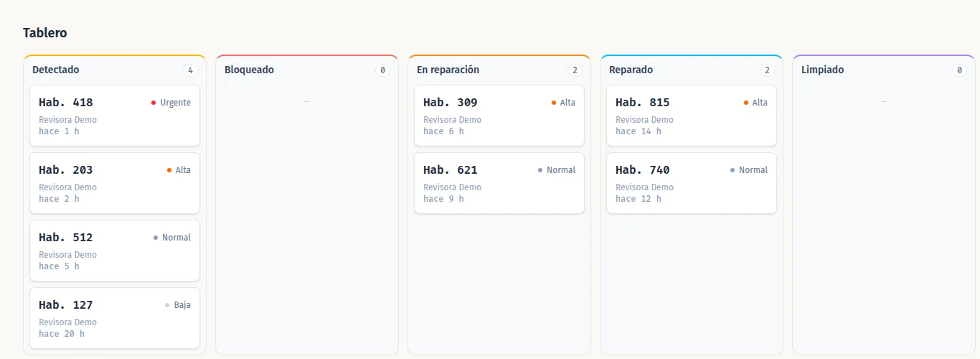Click the Alta priority tag on Hab. 309
The image size is (980, 359).
[x=563, y=103]
